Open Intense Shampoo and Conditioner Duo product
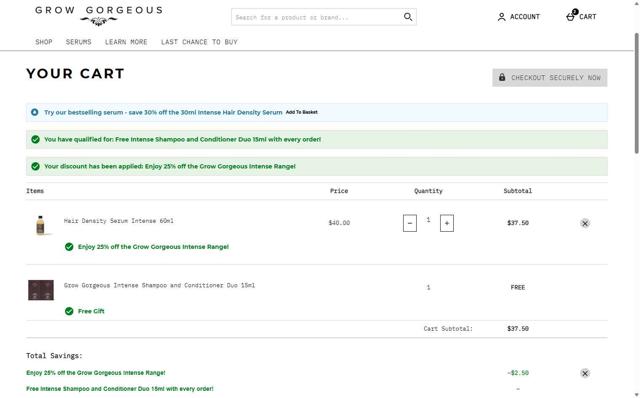Image resolution: width=640 pixels, height=398 pixels. coord(159,285)
